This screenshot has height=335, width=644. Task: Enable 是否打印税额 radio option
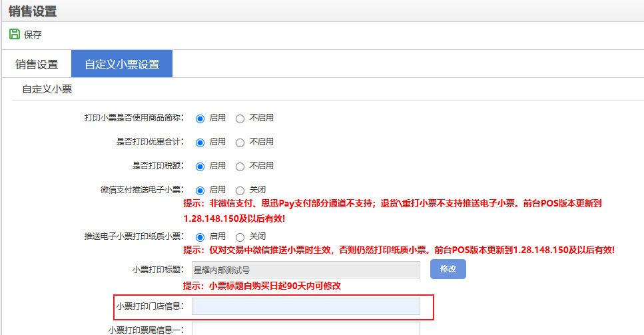(200, 167)
